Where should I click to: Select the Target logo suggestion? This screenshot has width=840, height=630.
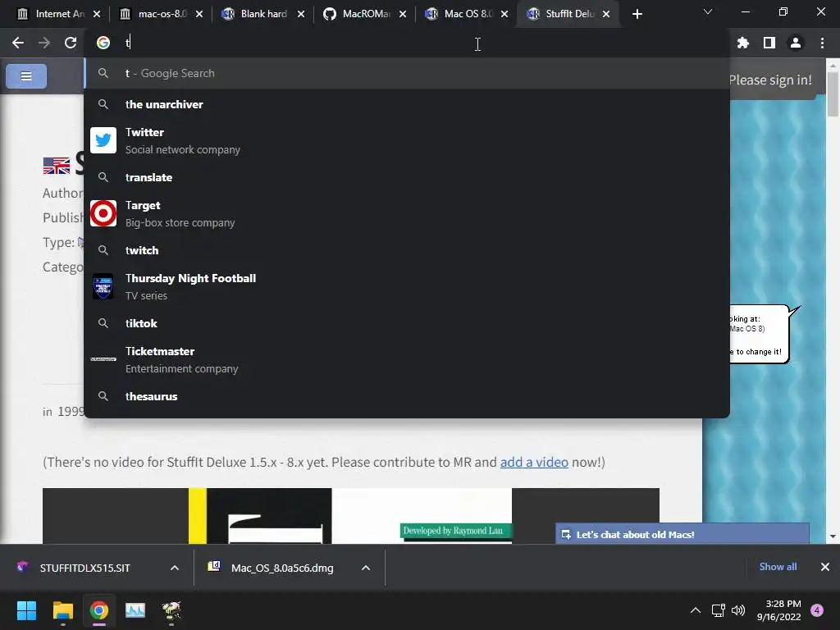[103, 213]
